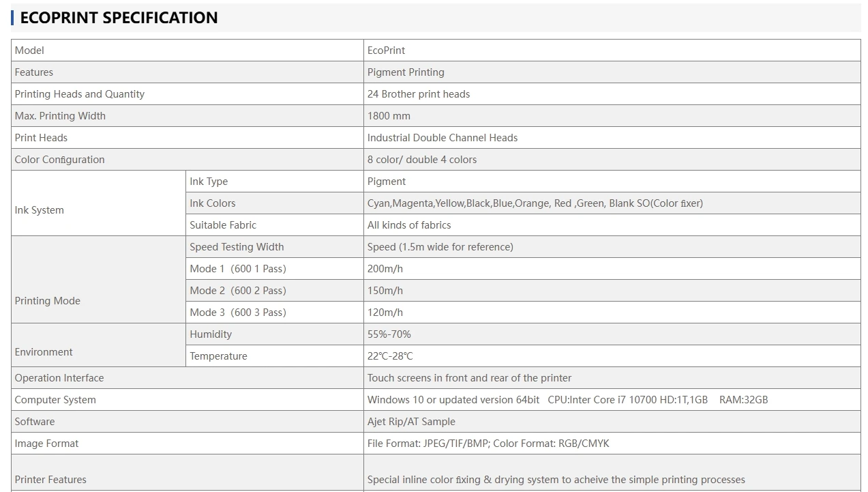Click the Ink System category cell
868x492 pixels.
coord(98,203)
